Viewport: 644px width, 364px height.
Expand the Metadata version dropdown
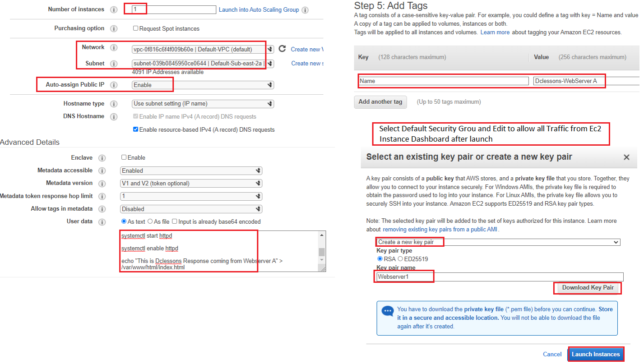[x=191, y=184]
